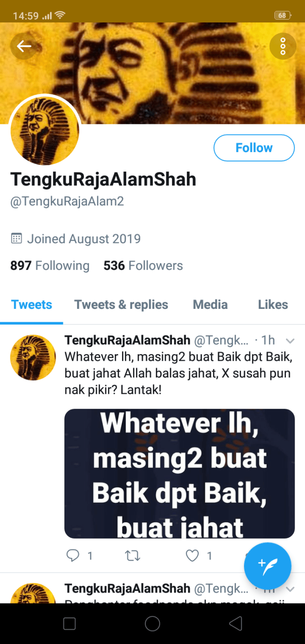Open the 897 Following list
The width and height of the screenshot is (305, 644).
50,266
